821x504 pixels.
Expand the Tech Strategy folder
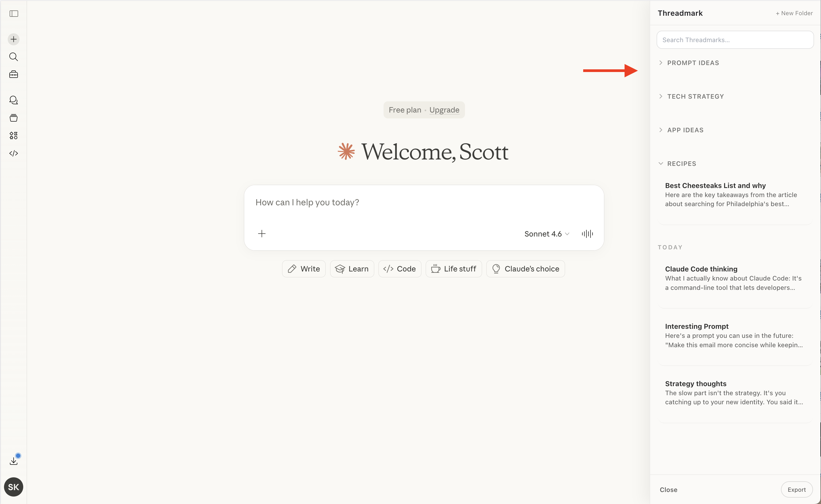(695, 97)
